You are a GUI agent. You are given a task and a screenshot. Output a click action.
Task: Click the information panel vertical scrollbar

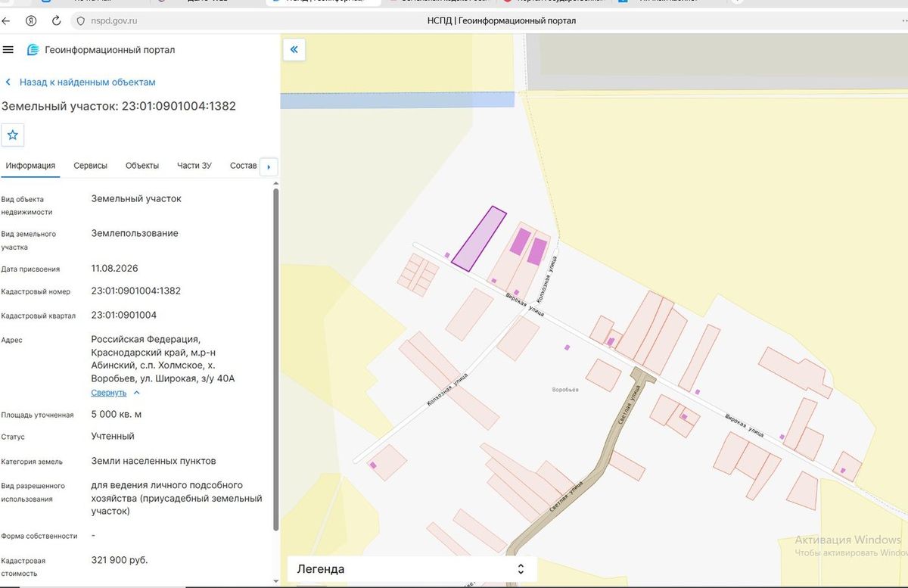[x=276, y=359]
